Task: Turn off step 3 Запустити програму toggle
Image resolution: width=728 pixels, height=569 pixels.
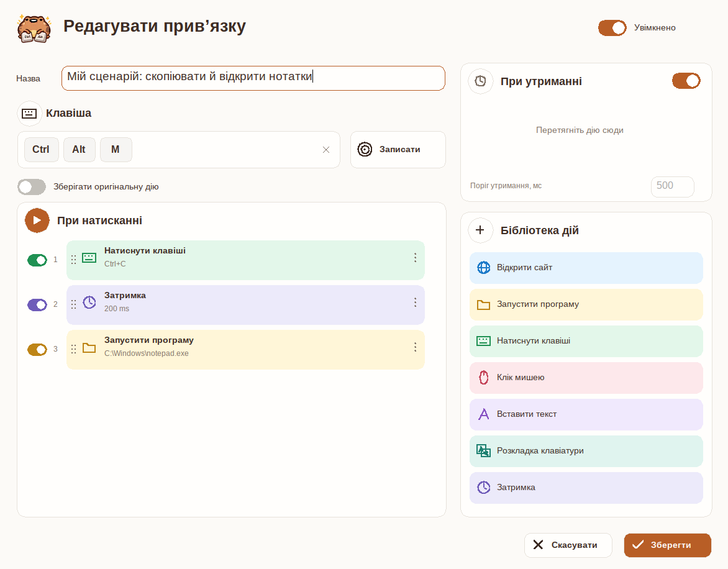Action: coord(37,350)
